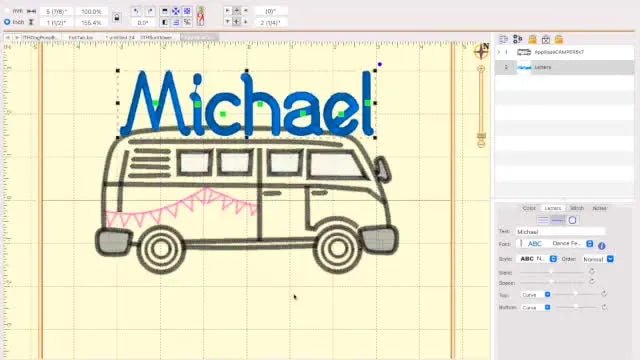Click the width measurement icon beside mm

pyautogui.click(x=31, y=11)
